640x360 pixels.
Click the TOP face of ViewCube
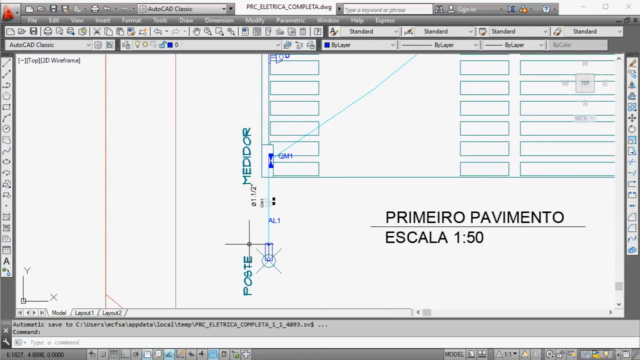click(585, 83)
